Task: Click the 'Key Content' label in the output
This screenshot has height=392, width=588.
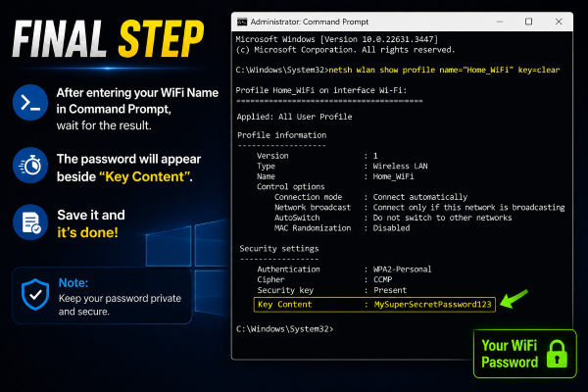Action: [x=284, y=304]
